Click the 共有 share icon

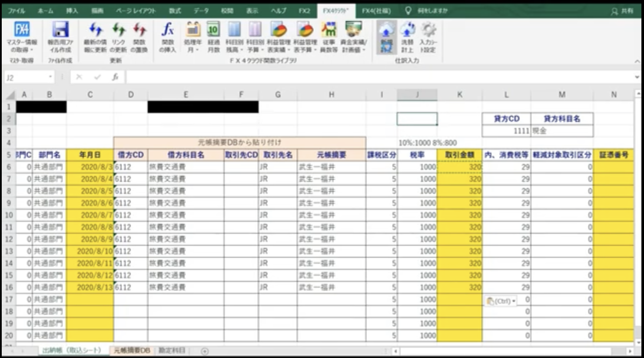click(x=622, y=11)
